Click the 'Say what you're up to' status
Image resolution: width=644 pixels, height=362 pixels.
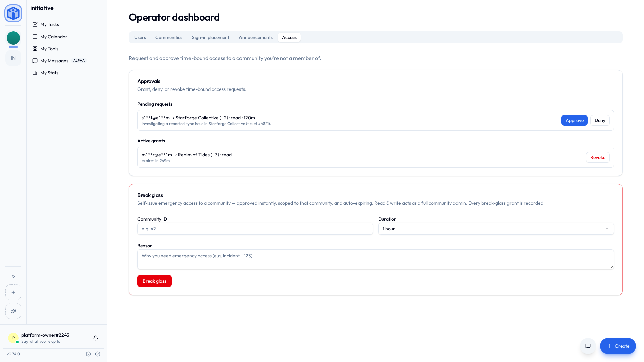click(x=41, y=341)
